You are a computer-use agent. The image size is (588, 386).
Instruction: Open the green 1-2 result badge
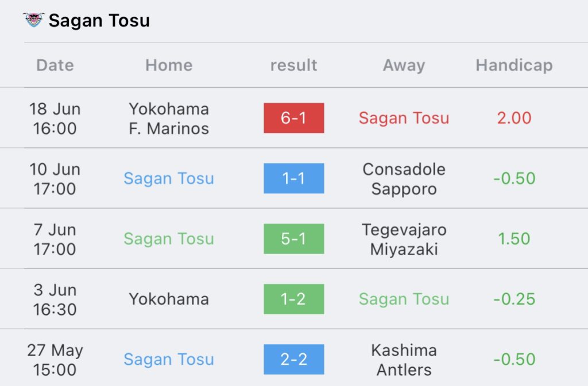(x=293, y=299)
